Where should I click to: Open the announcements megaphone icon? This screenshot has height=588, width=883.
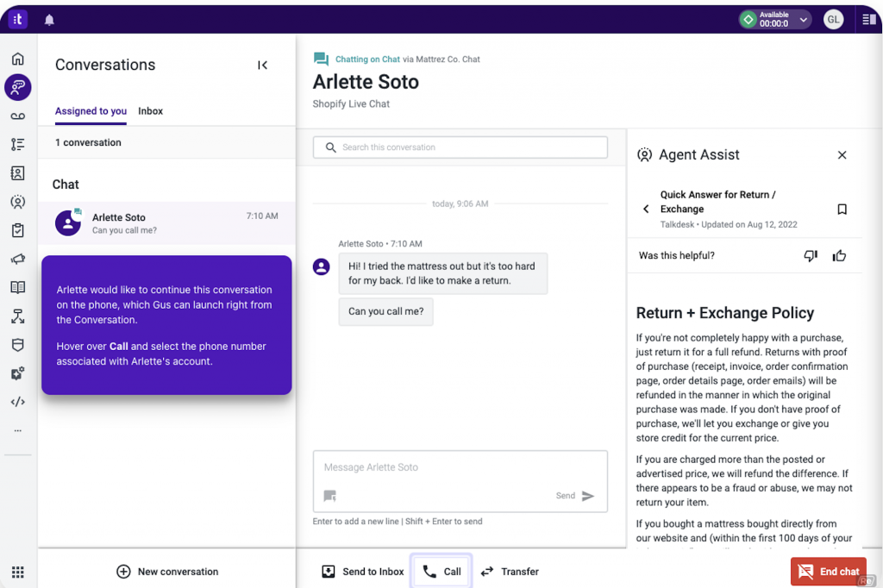click(17, 259)
